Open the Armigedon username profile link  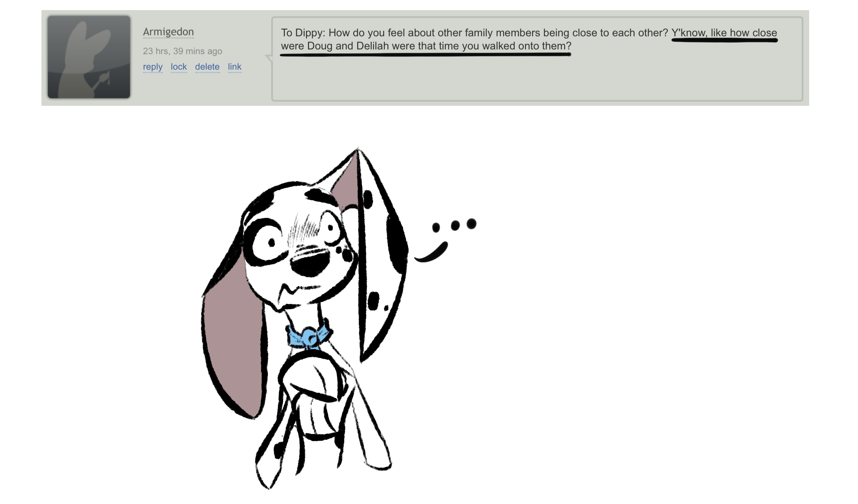pos(168,32)
